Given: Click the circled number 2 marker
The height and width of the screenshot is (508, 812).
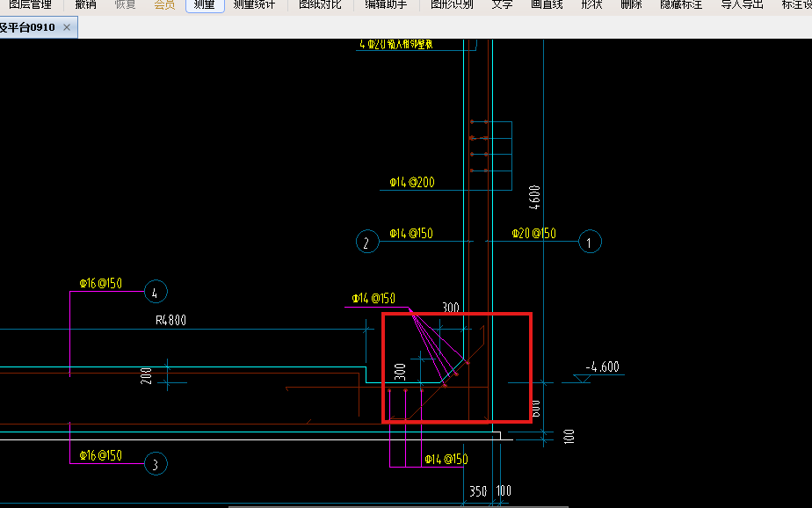Looking at the screenshot, I should (x=367, y=242).
